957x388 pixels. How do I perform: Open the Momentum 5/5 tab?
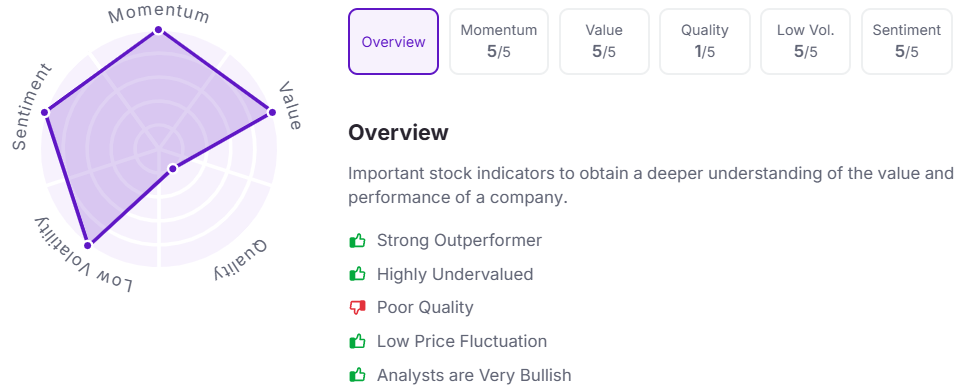[499, 41]
